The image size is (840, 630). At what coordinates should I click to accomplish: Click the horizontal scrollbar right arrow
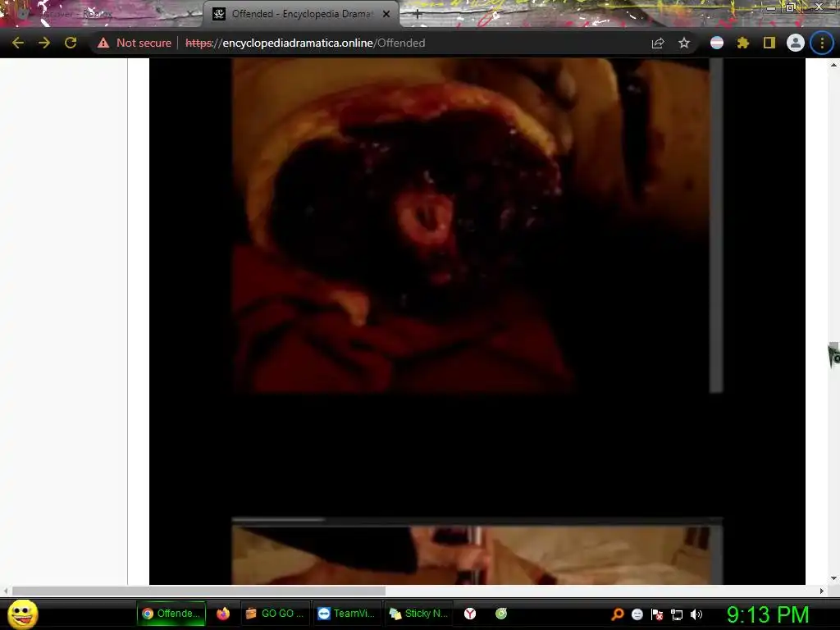822,591
